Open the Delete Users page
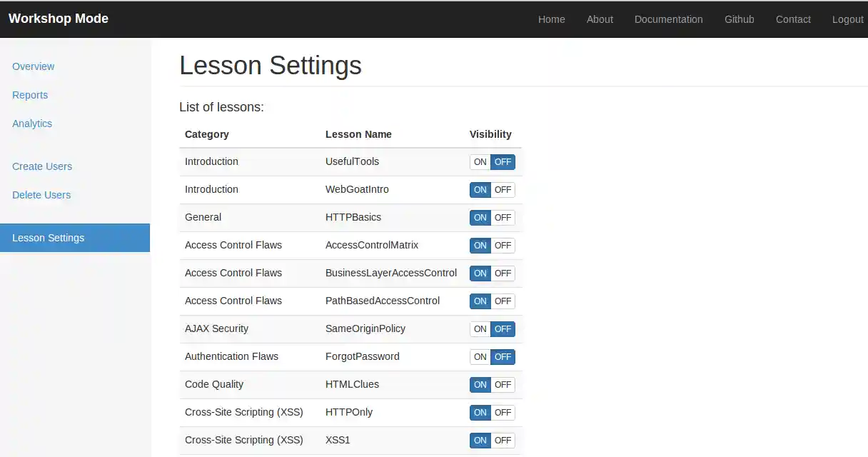 pos(41,195)
